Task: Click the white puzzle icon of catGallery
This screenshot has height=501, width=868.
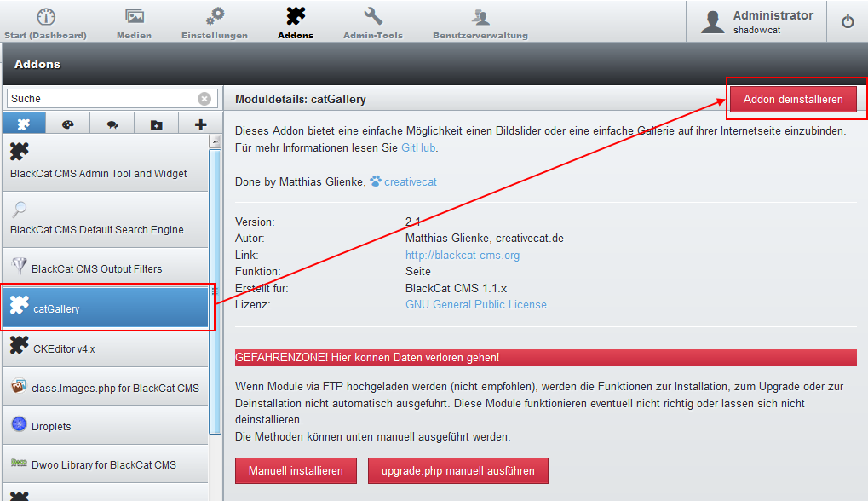Action: click(x=20, y=304)
